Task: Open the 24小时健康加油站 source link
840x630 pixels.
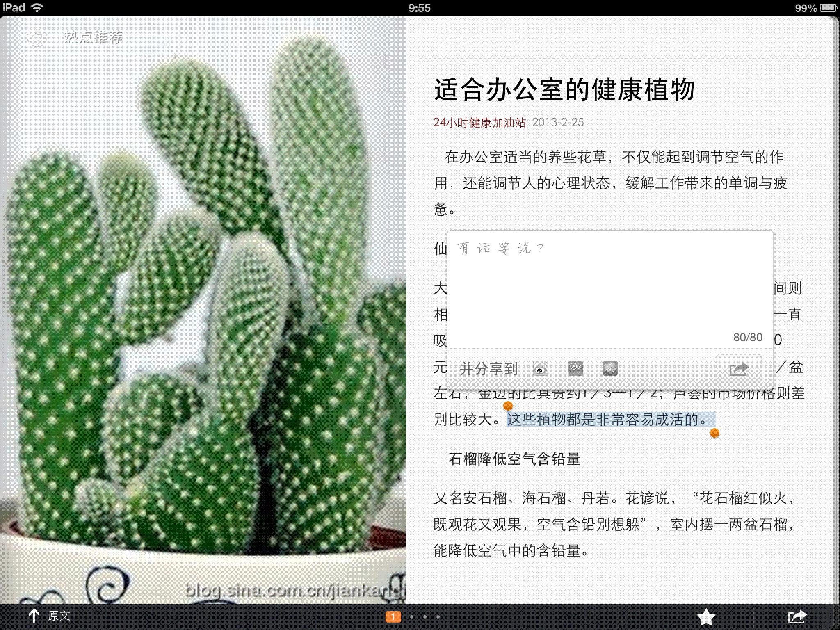Action: (x=479, y=122)
